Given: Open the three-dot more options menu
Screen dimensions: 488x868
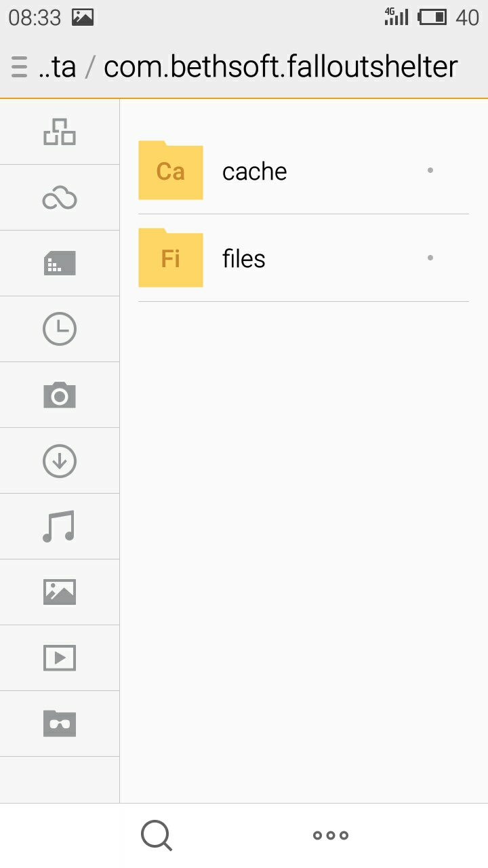Looking at the screenshot, I should pos(331,835).
